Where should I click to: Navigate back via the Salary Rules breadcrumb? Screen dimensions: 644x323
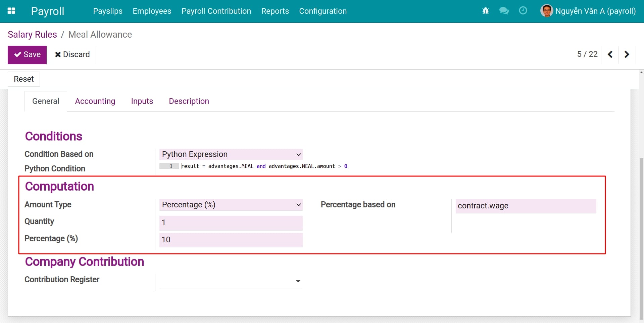point(32,34)
